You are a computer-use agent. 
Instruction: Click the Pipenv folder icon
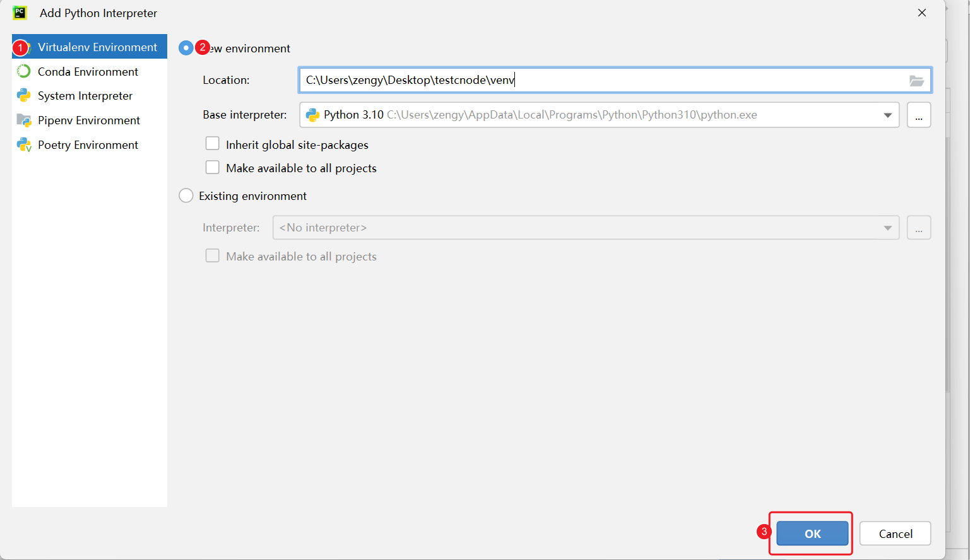coord(24,120)
